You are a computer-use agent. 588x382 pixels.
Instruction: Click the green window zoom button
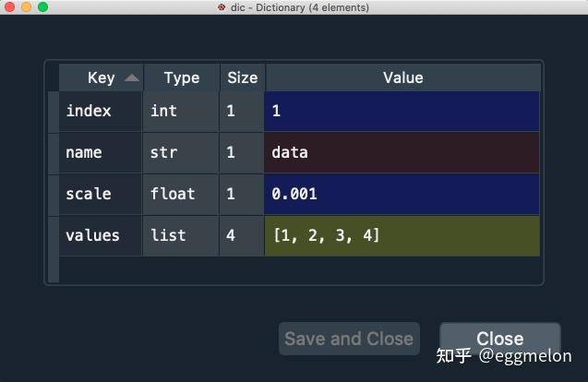click(x=42, y=7)
